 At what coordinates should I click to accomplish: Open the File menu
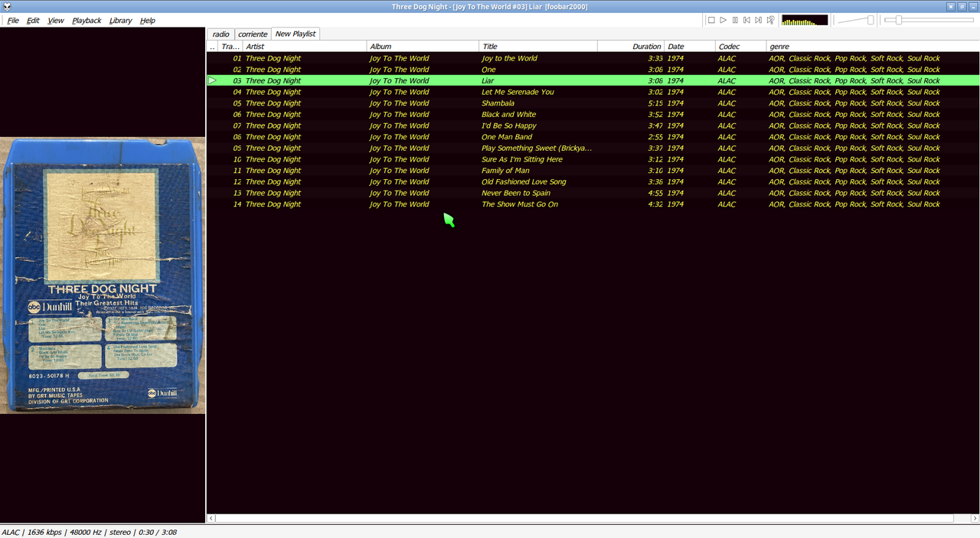13,21
